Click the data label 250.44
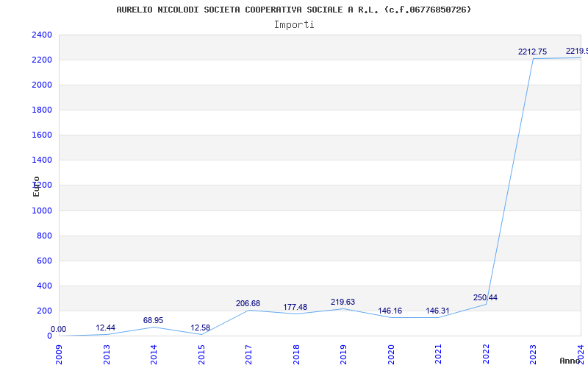Viewport: 588px width, 368px height. coord(485,298)
